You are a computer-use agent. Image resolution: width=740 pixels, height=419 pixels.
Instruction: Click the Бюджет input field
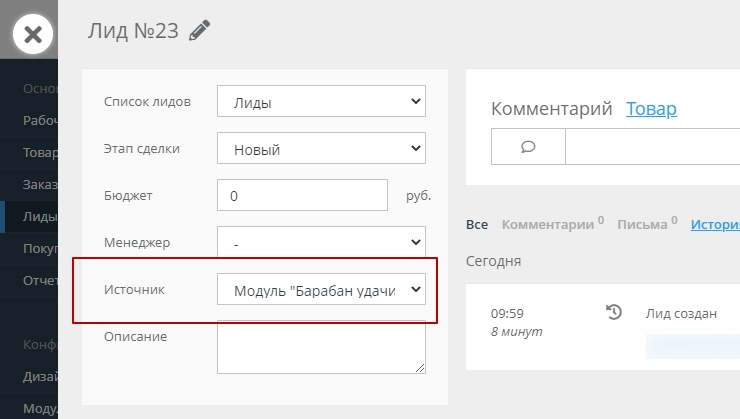click(x=302, y=196)
